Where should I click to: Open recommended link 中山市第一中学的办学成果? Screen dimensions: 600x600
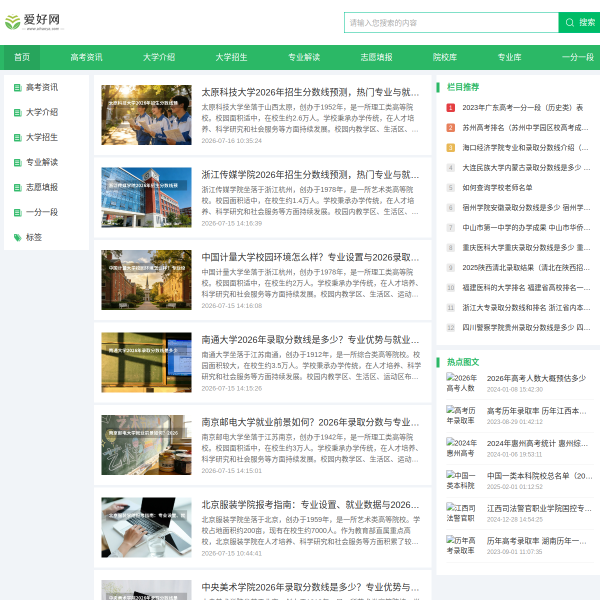pyautogui.click(x=525, y=228)
